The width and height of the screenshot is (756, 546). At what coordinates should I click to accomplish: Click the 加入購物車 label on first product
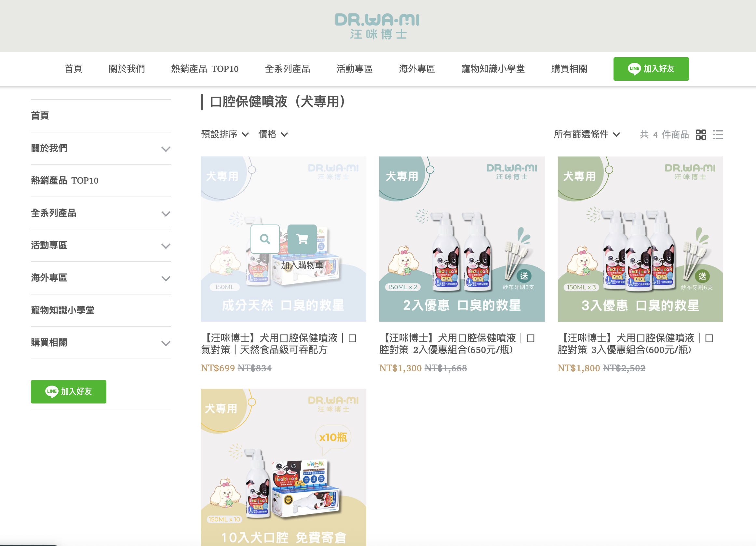click(x=302, y=265)
